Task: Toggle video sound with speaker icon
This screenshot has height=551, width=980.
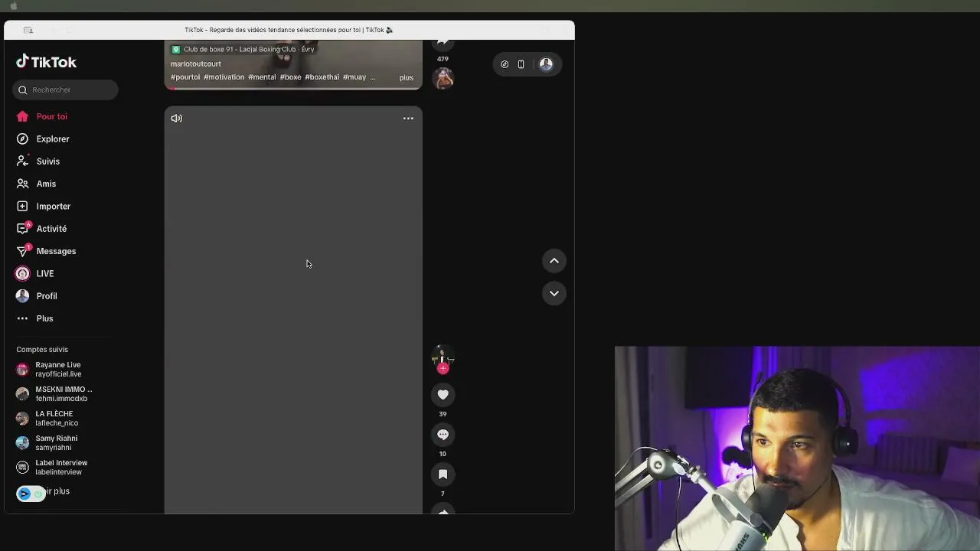Action: [177, 119]
